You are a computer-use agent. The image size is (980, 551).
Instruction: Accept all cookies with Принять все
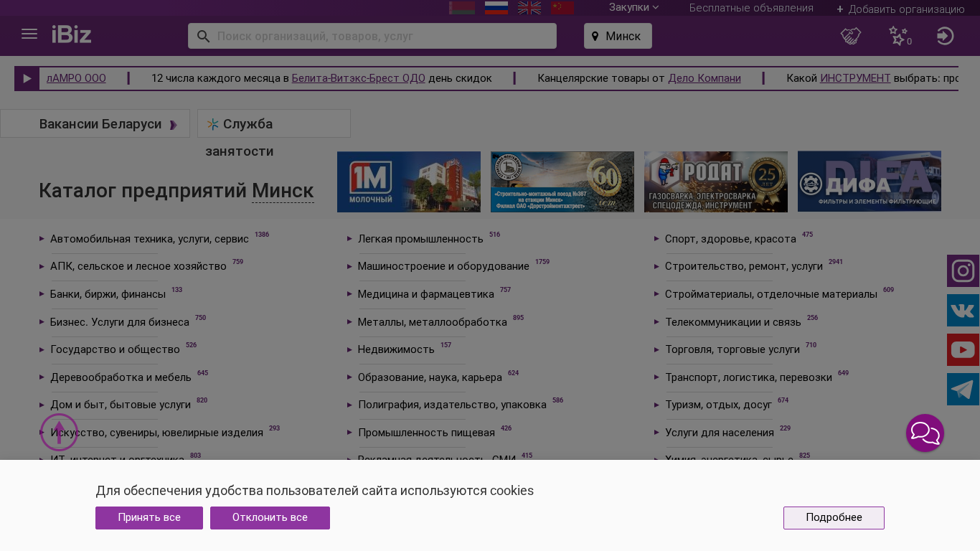pyautogui.click(x=149, y=518)
